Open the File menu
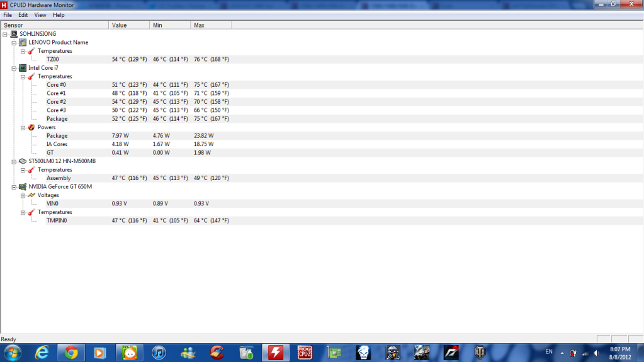Viewport: 644px width, 362px height. point(8,14)
